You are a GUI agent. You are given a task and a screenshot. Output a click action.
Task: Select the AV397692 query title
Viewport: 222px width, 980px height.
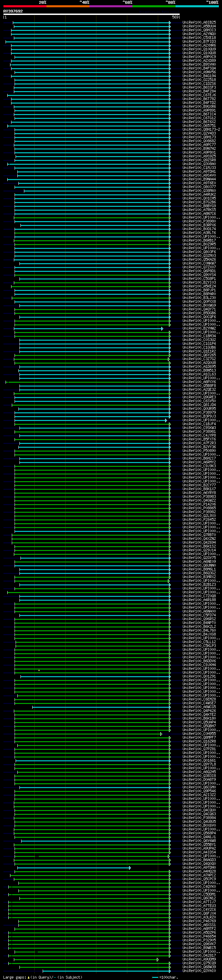pyautogui.click(x=13, y=11)
